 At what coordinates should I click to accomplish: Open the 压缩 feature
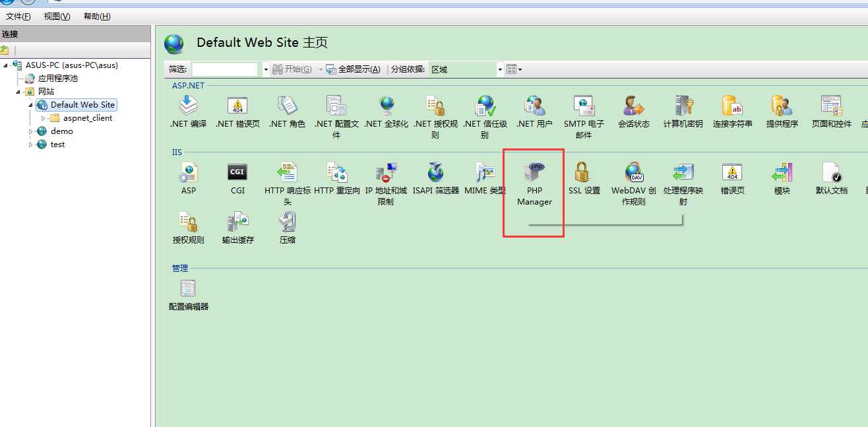(x=288, y=228)
